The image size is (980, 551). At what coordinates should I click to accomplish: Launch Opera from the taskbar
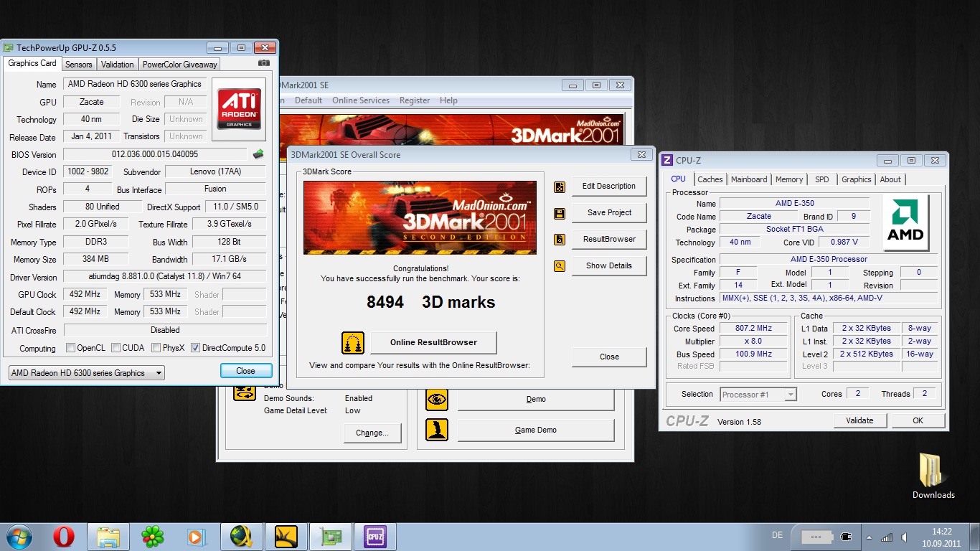64,537
